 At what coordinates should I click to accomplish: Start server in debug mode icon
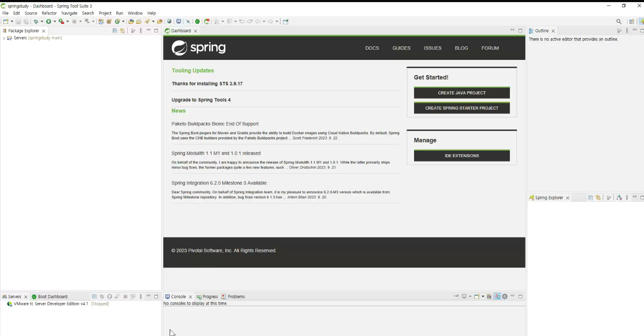[102, 296]
